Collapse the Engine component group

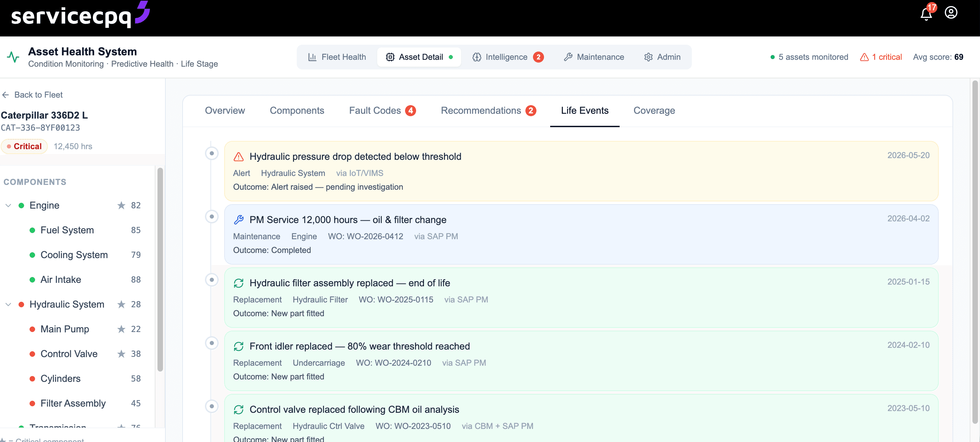click(8, 206)
